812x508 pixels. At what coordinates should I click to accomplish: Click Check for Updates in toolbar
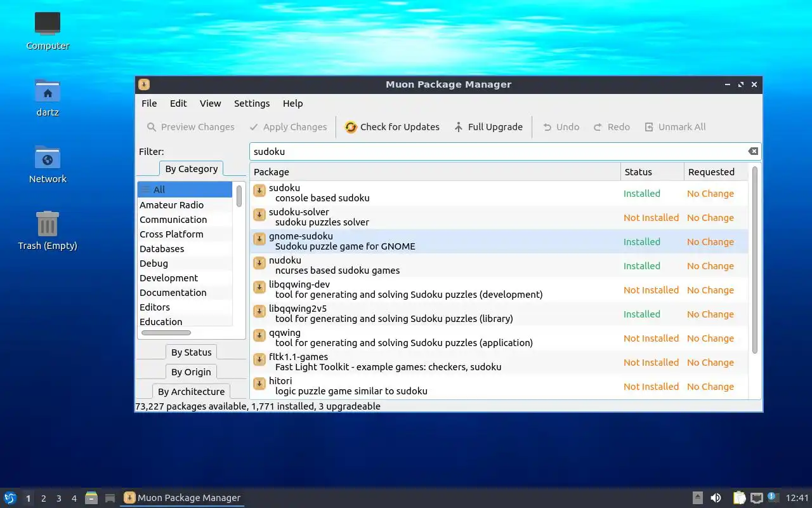pos(392,127)
